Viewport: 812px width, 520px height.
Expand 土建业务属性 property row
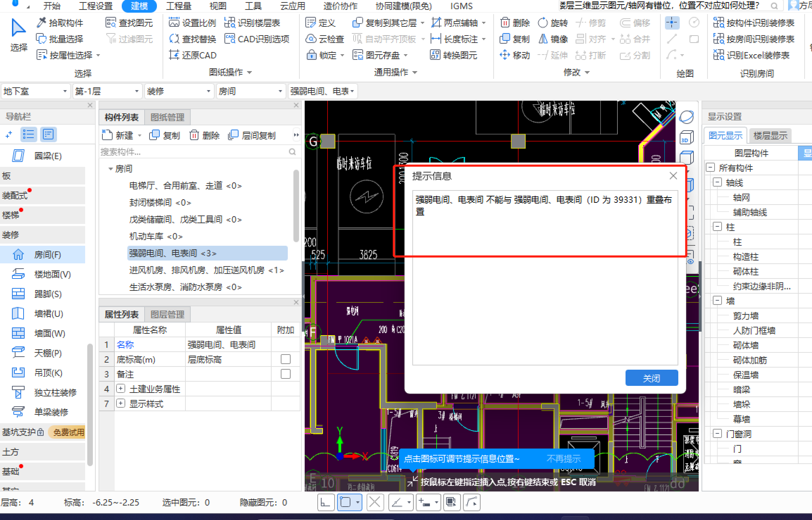click(121, 389)
